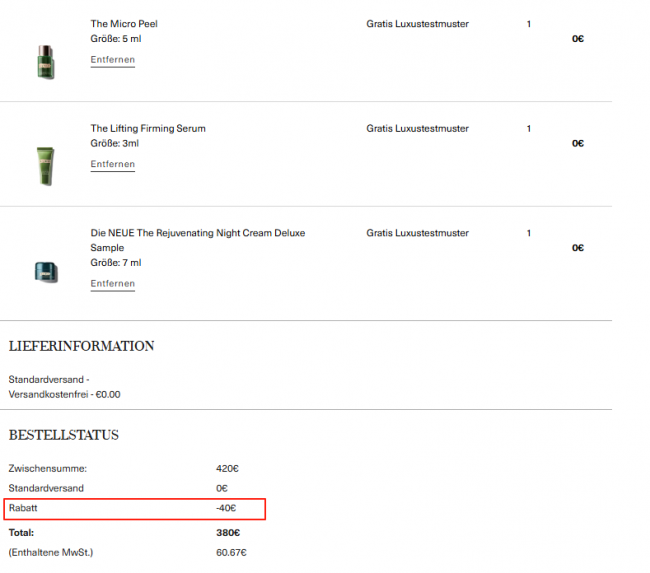The image size is (650, 573).
Task: Remove The Micro Peel sample
Action: pyautogui.click(x=112, y=60)
